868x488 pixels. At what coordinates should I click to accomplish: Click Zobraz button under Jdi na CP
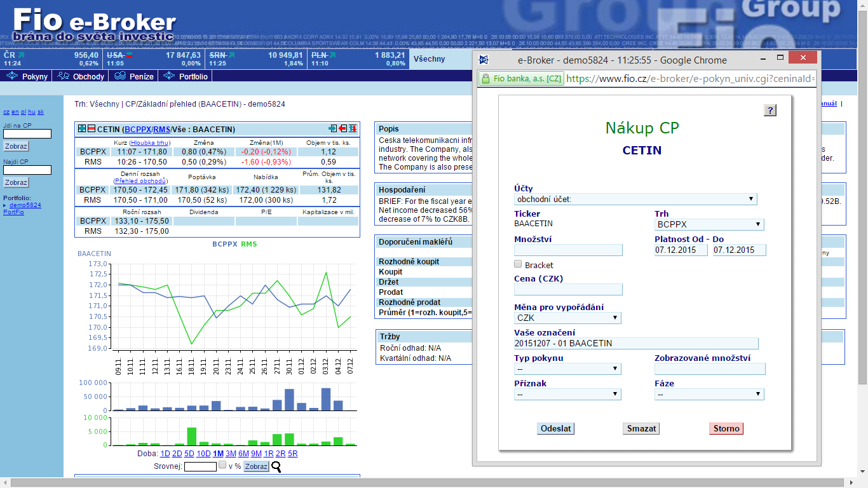click(x=16, y=146)
